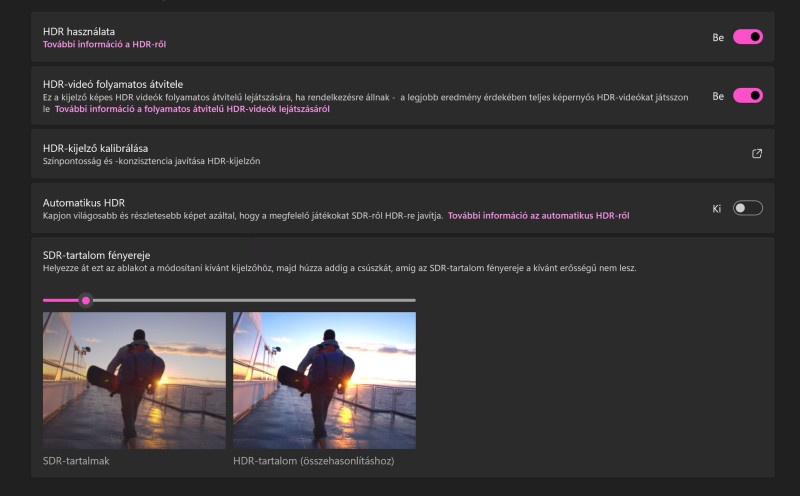Follow link about folyamatos átvitelű HDR-videók
Screen dimensions: 800x496
point(192,109)
